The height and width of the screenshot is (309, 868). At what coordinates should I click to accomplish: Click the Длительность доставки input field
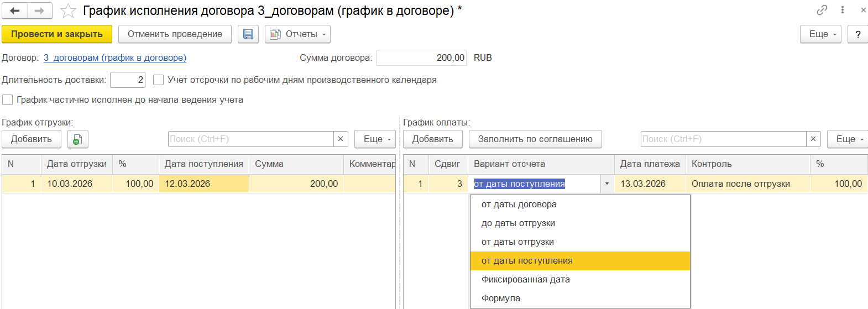coord(128,80)
